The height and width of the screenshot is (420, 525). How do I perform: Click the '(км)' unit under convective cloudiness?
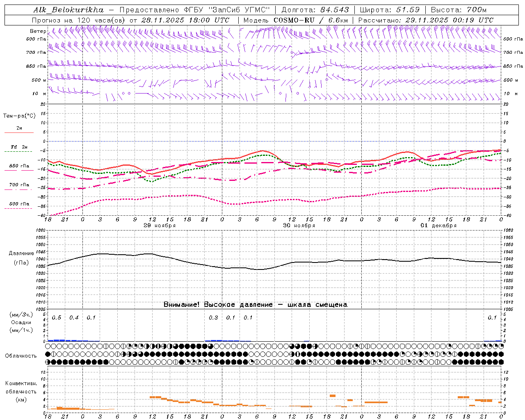click(x=21, y=399)
